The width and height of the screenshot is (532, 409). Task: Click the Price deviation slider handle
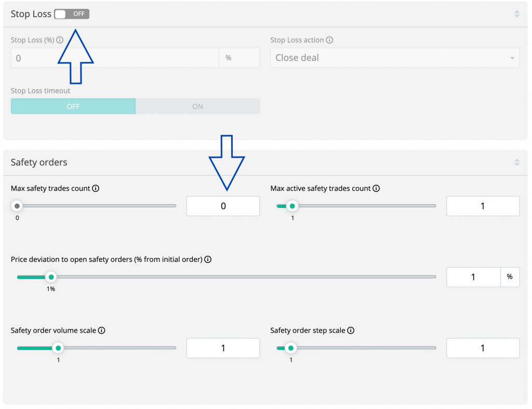coord(51,277)
